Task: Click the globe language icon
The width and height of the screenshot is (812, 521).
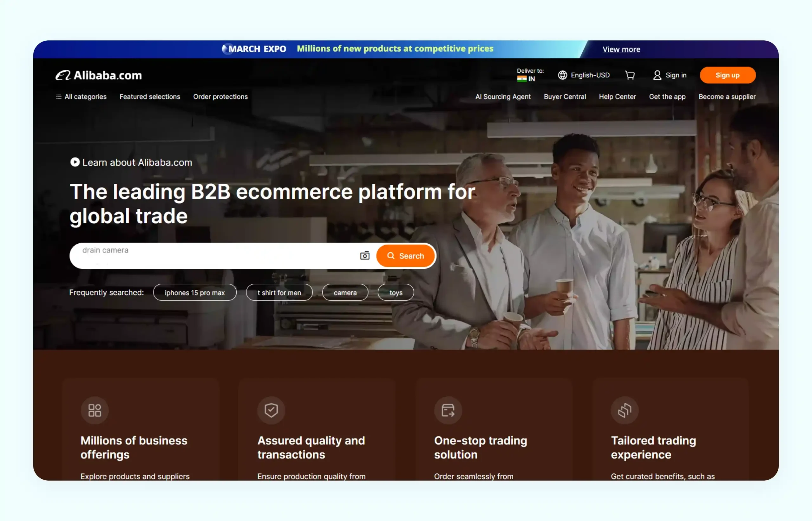Action: pos(562,75)
